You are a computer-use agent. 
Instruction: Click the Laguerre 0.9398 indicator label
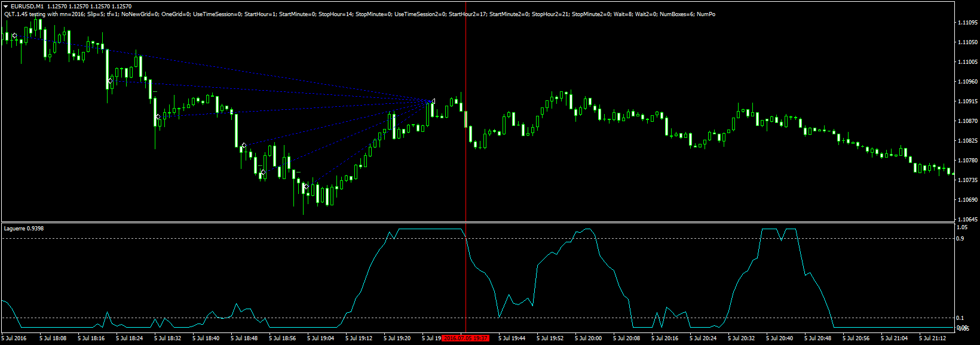coord(24,228)
